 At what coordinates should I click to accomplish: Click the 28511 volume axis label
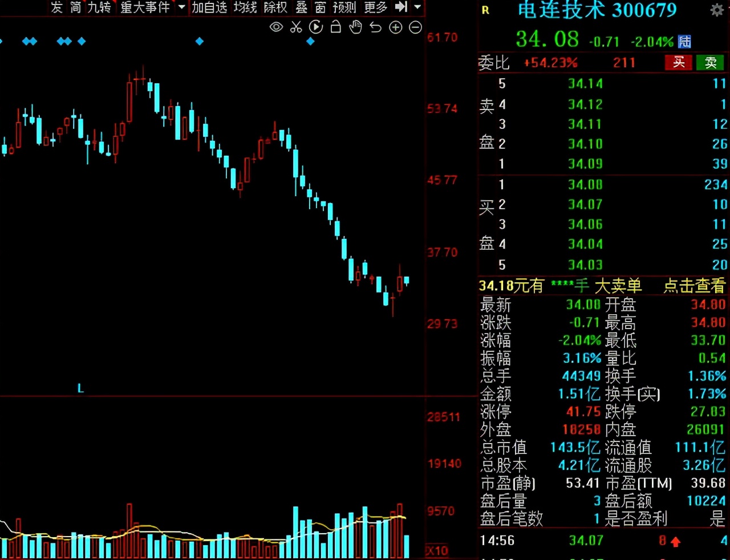click(x=444, y=417)
